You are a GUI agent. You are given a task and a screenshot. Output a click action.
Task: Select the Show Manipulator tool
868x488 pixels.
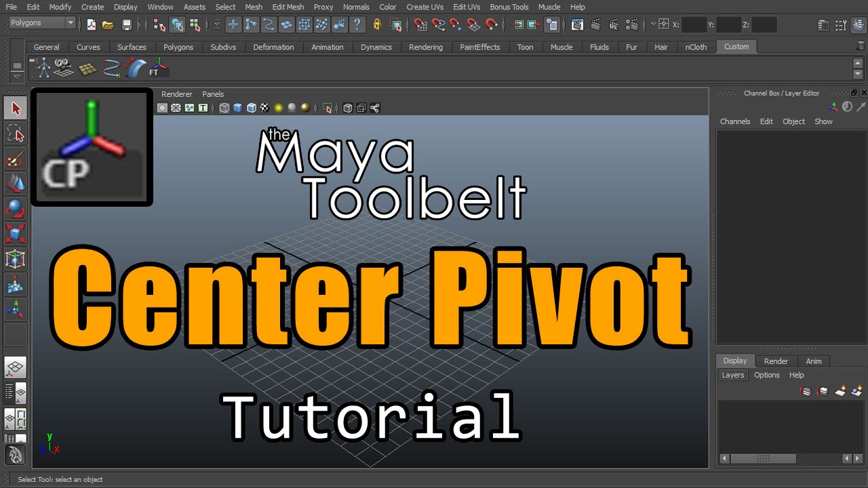click(x=16, y=310)
